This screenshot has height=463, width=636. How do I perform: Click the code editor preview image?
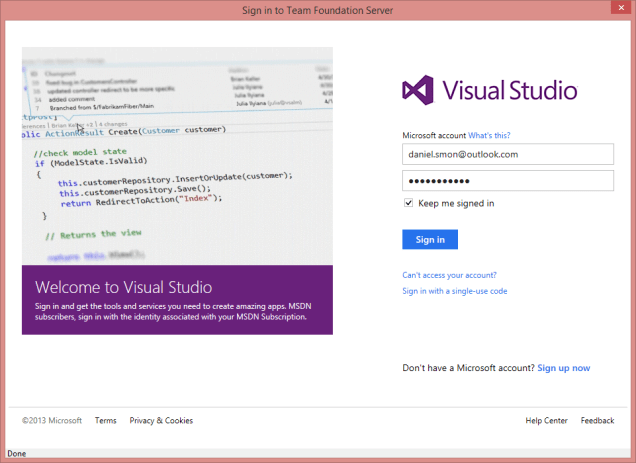click(177, 160)
